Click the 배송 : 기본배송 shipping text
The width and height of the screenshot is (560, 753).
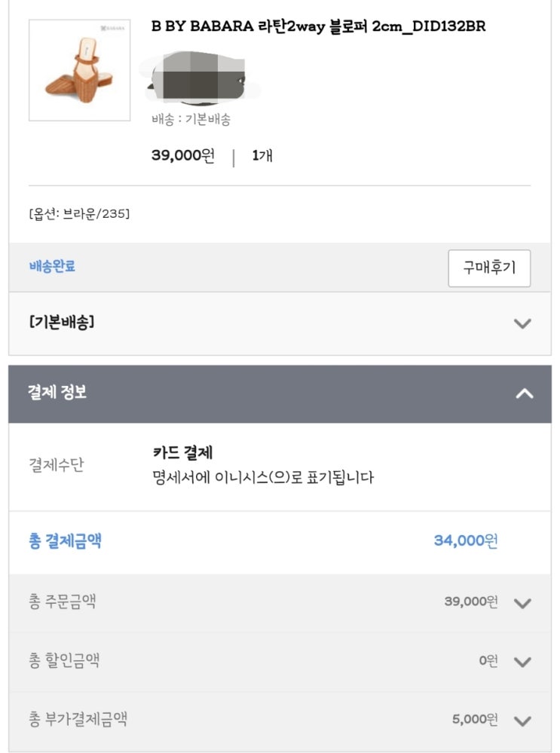191,119
